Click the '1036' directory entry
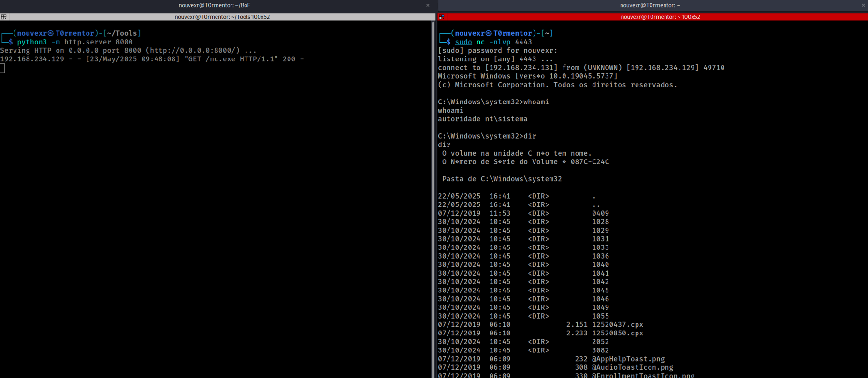This screenshot has height=378, width=868. (601, 256)
